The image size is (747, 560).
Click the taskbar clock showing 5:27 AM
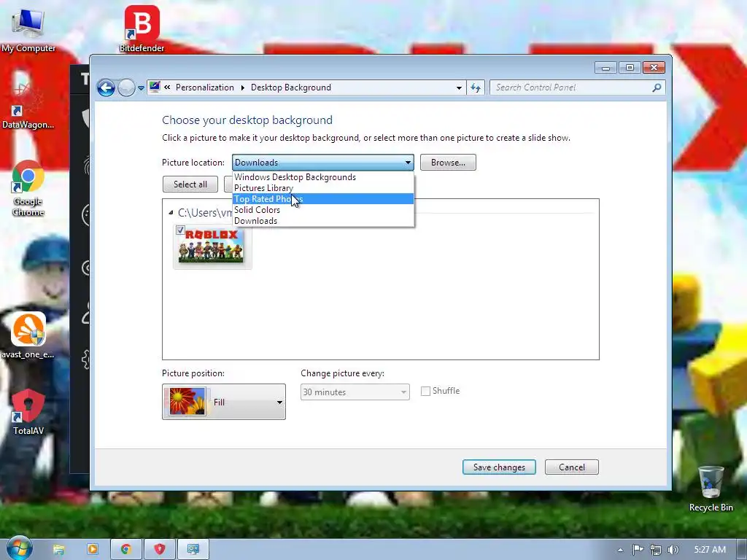[709, 550]
